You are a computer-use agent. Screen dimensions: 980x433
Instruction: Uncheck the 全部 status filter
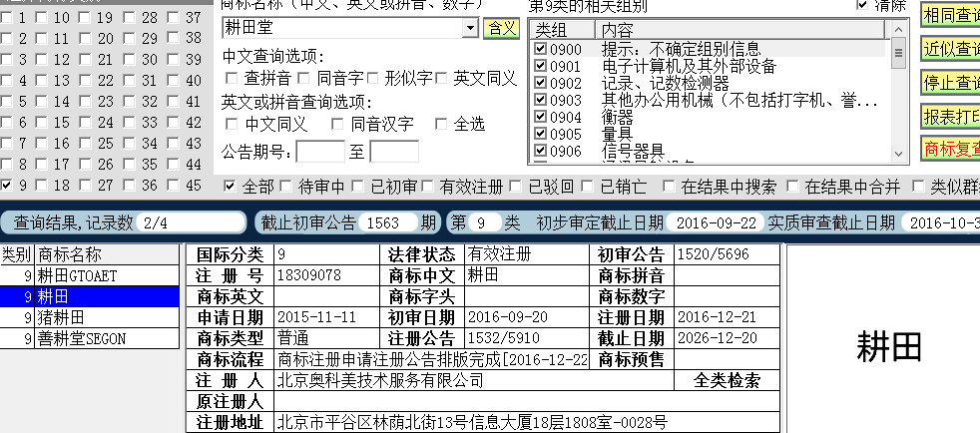[x=230, y=187]
